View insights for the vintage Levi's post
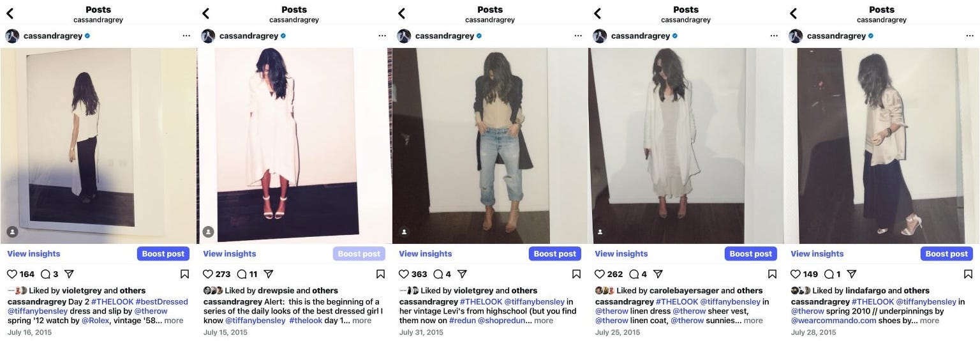Screen dimensions: 980x341 point(426,254)
